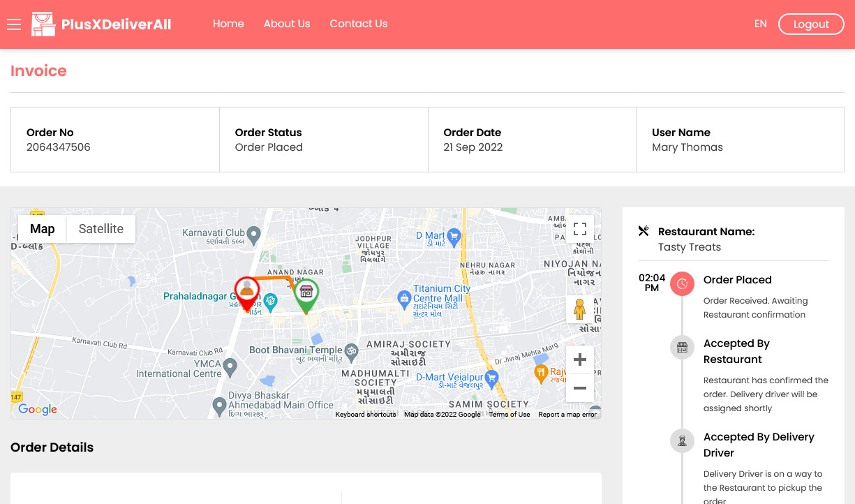Click the green restaurant store marker
This screenshot has width=855, height=504.
(x=306, y=296)
